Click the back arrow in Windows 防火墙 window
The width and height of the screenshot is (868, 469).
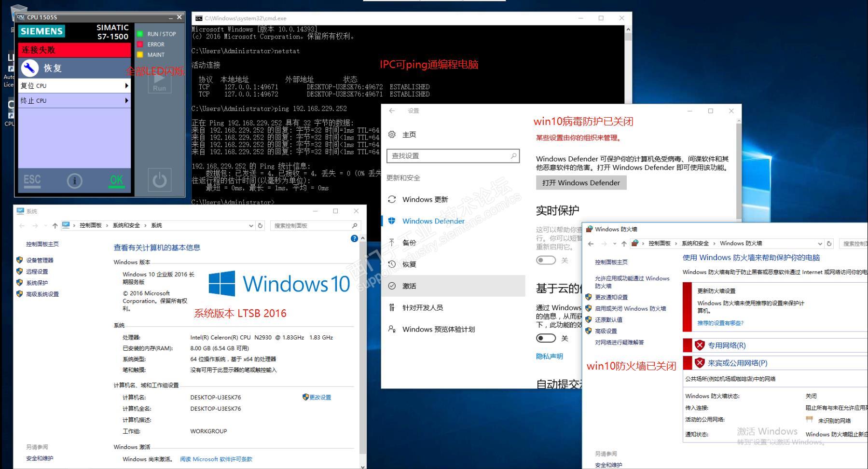point(591,244)
